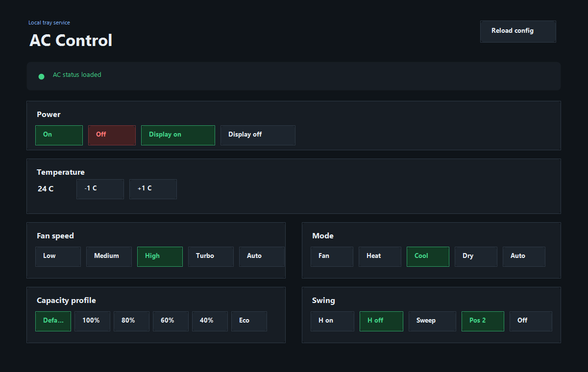The height and width of the screenshot is (372, 588).
Task: Click the AC status loaded message
Action: (77, 75)
